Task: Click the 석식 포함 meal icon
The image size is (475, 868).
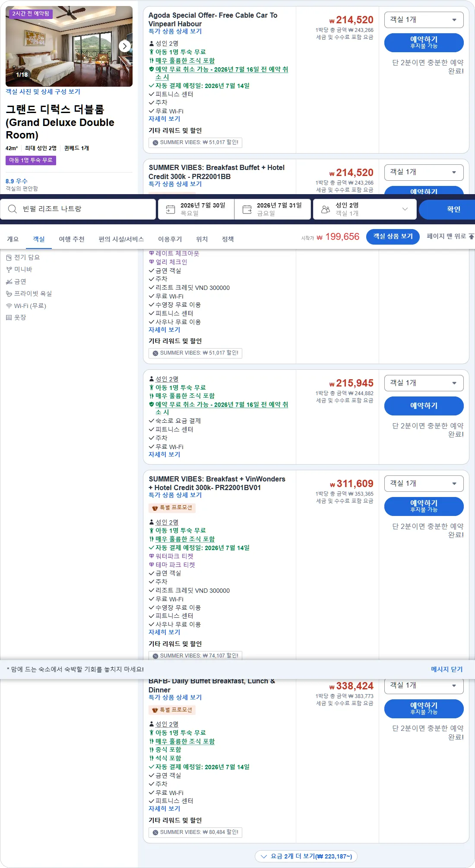Action: (x=152, y=758)
